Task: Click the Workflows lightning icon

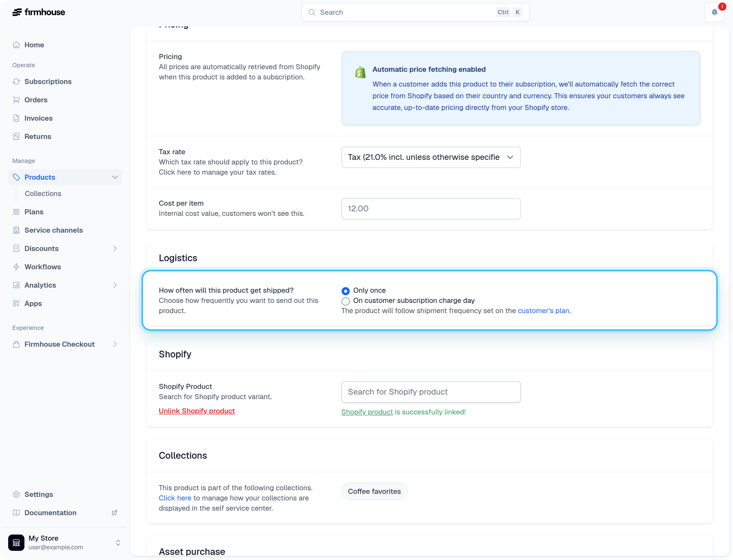Action: pyautogui.click(x=16, y=267)
